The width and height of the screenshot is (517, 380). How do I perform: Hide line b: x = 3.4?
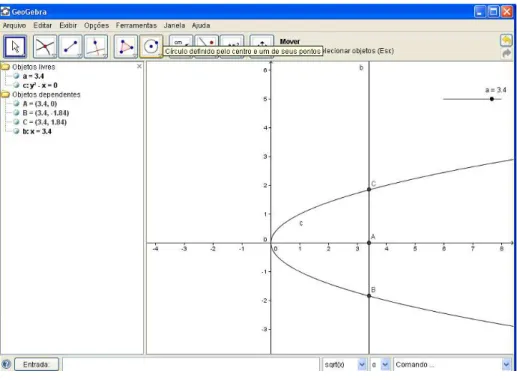16,131
